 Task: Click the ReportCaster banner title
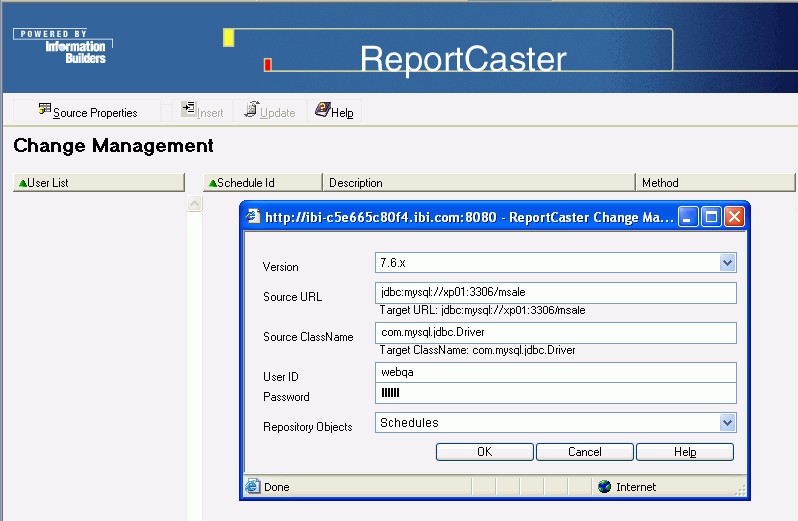click(463, 59)
